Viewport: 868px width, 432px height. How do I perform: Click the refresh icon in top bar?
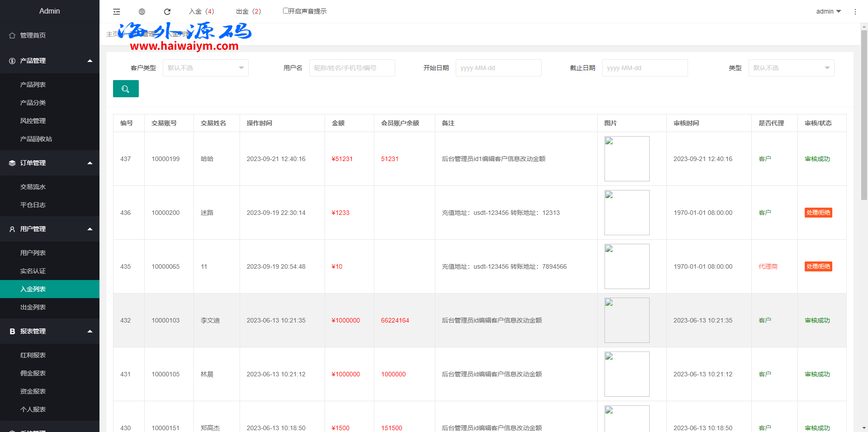[167, 12]
